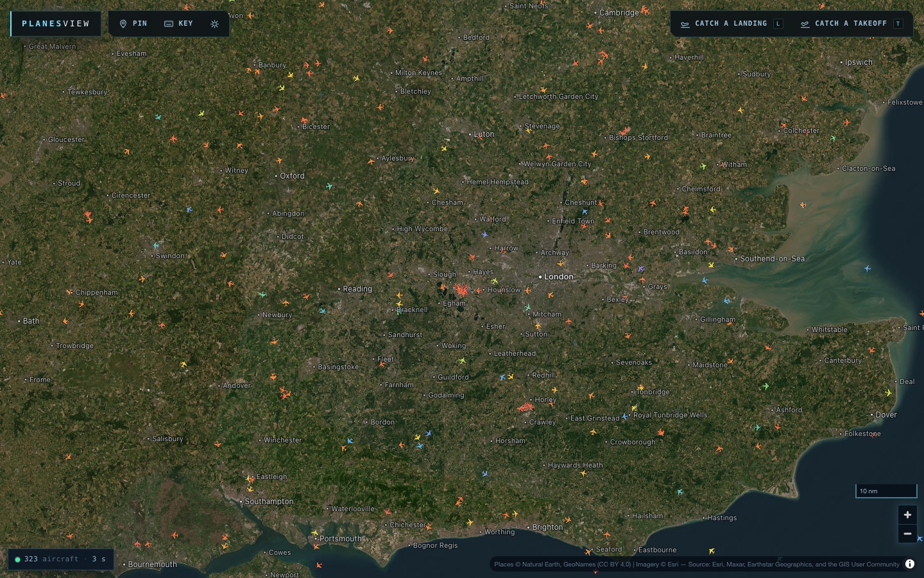Click the Catch a Landing button
Viewport: 924px width, 578px height.
[x=732, y=24]
